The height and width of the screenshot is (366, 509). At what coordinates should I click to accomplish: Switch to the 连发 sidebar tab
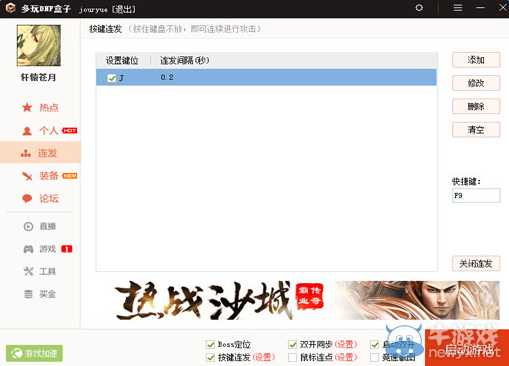point(40,153)
